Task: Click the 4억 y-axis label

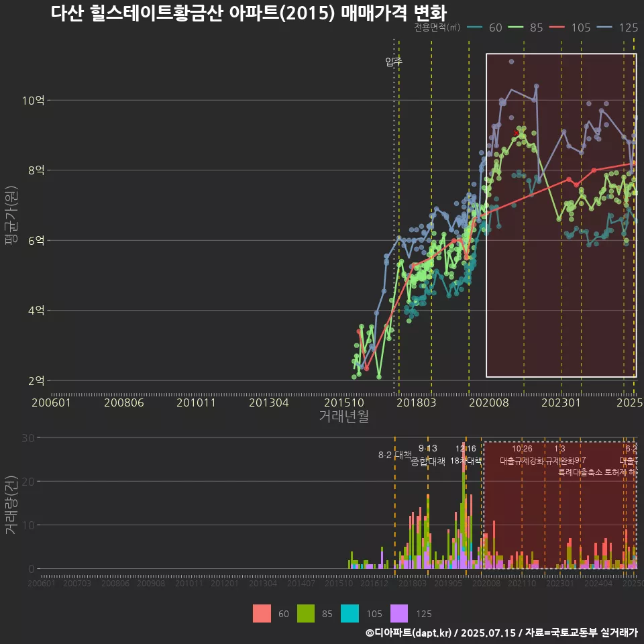Action: coord(36,311)
